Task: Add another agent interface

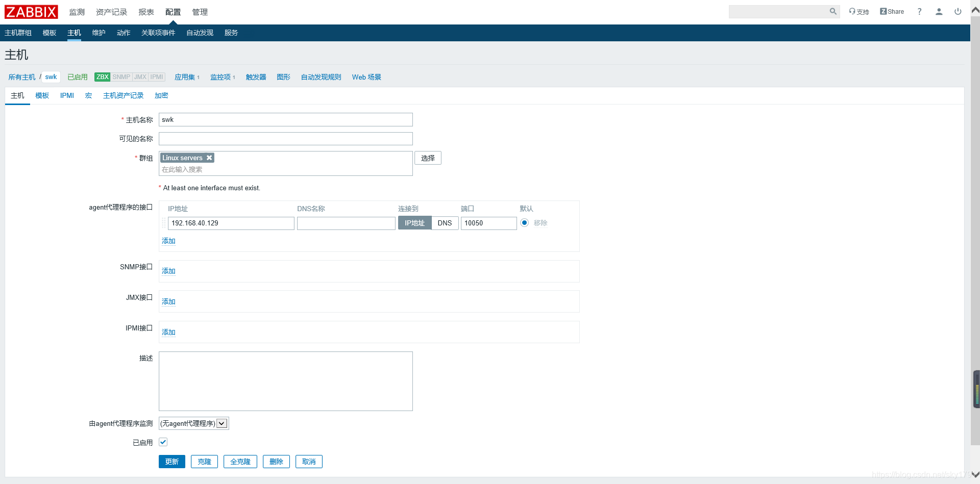Action: pos(168,241)
